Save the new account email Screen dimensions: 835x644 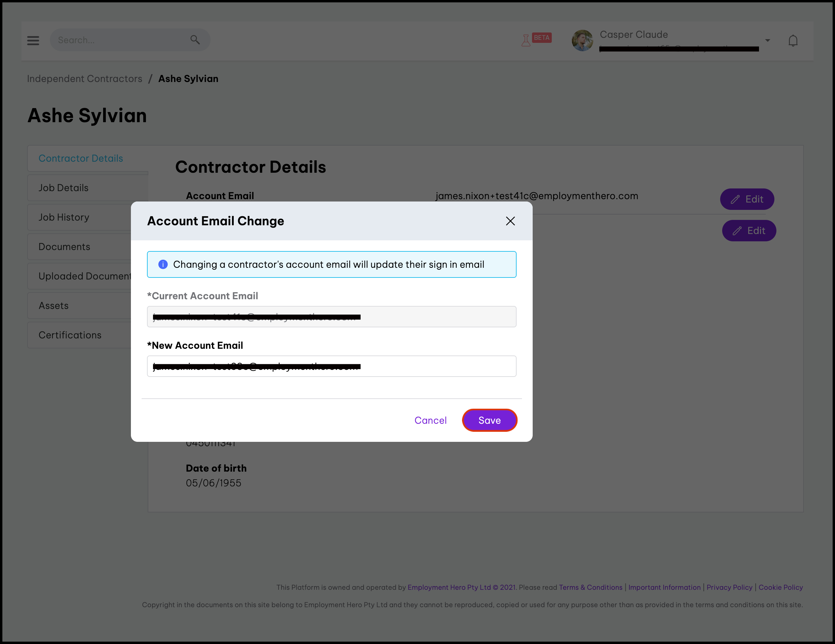[489, 420]
